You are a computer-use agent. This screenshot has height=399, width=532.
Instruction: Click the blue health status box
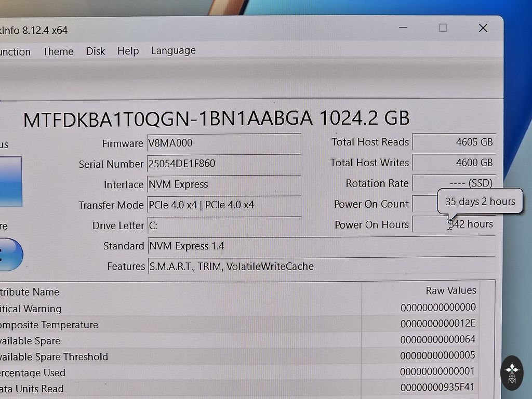10,181
